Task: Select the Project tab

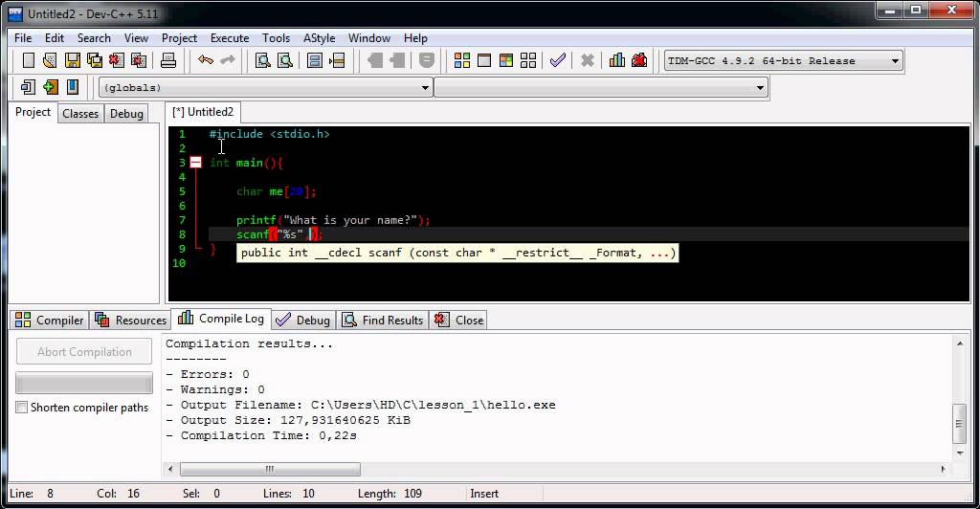Action: click(33, 112)
